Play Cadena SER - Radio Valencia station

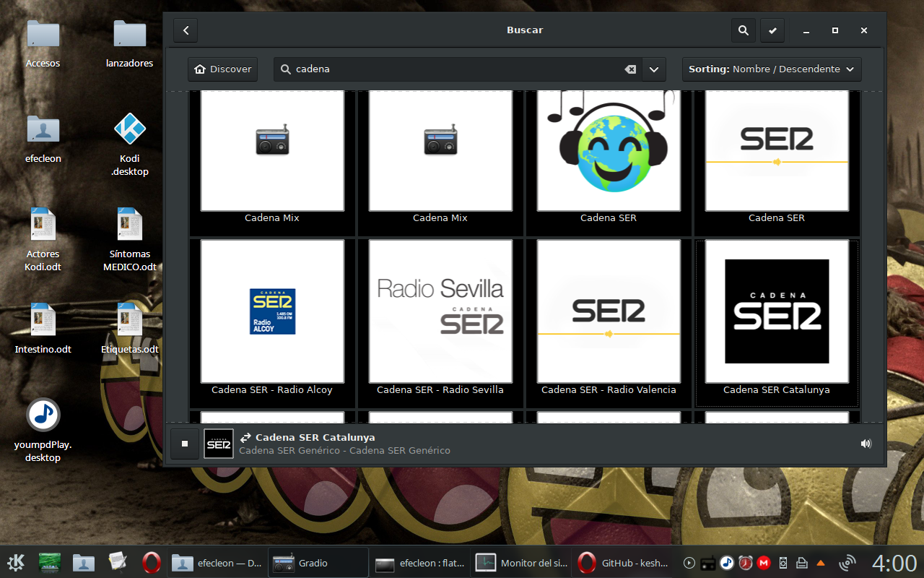pos(609,322)
